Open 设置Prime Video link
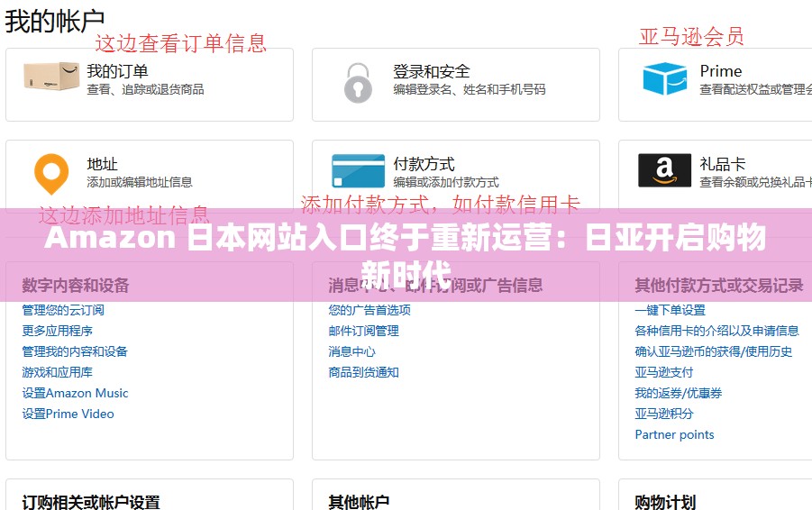 68,414
